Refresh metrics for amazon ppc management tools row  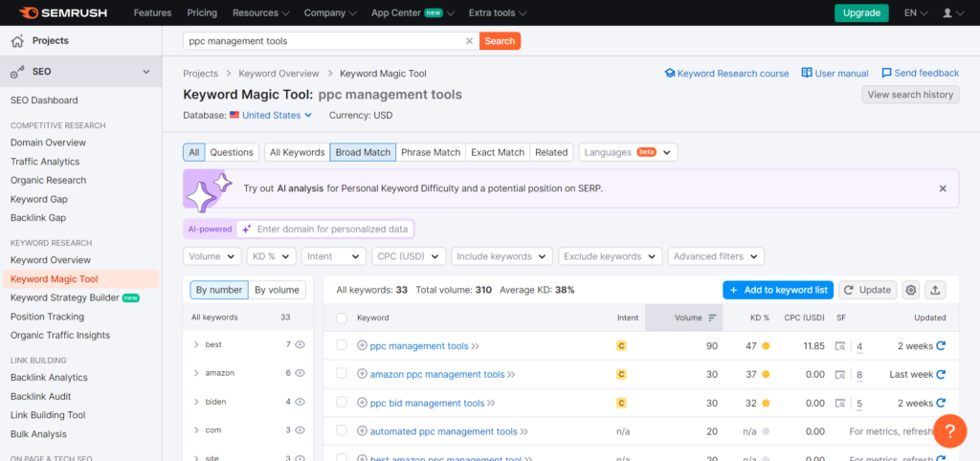pos(941,375)
